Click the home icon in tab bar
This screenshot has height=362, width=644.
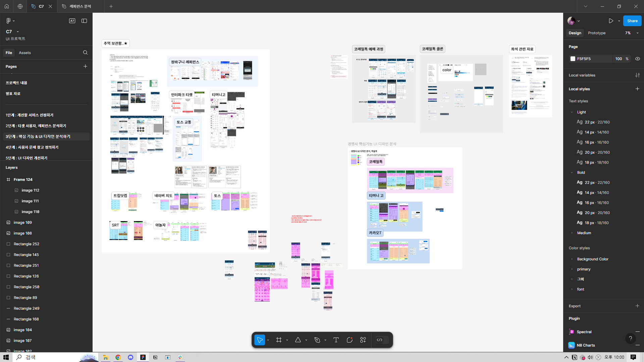coord(7,6)
